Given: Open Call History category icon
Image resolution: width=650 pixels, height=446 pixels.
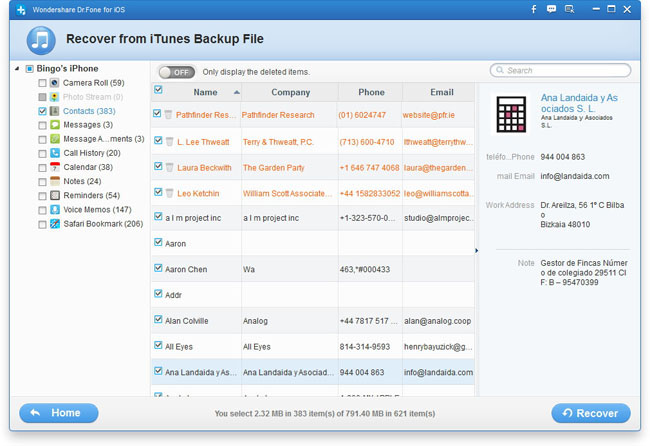Looking at the screenshot, I should [x=55, y=153].
